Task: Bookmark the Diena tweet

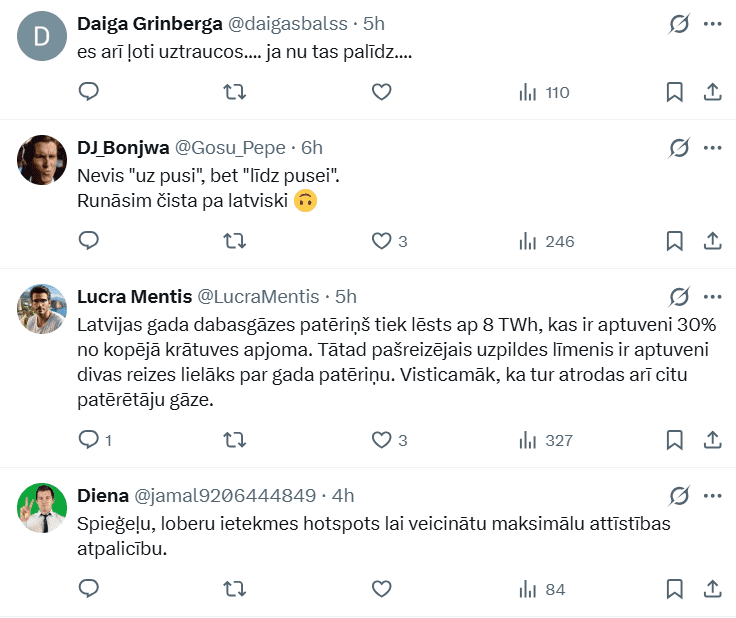Action: (675, 588)
